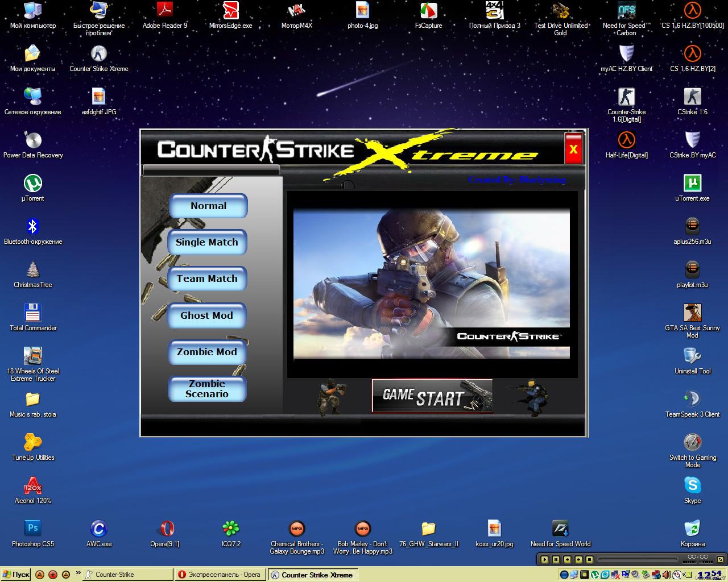
Task: Select the Zombie Scenario mode
Action: tap(207, 389)
